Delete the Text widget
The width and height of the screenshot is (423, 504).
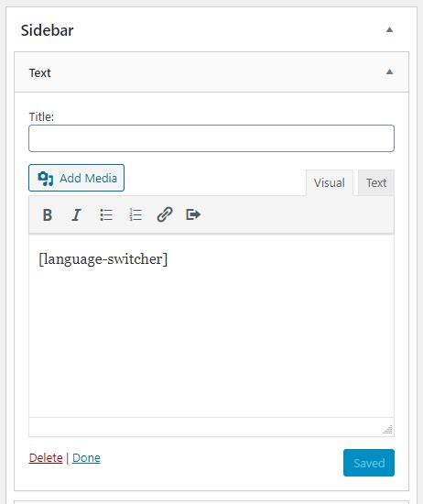click(x=46, y=457)
